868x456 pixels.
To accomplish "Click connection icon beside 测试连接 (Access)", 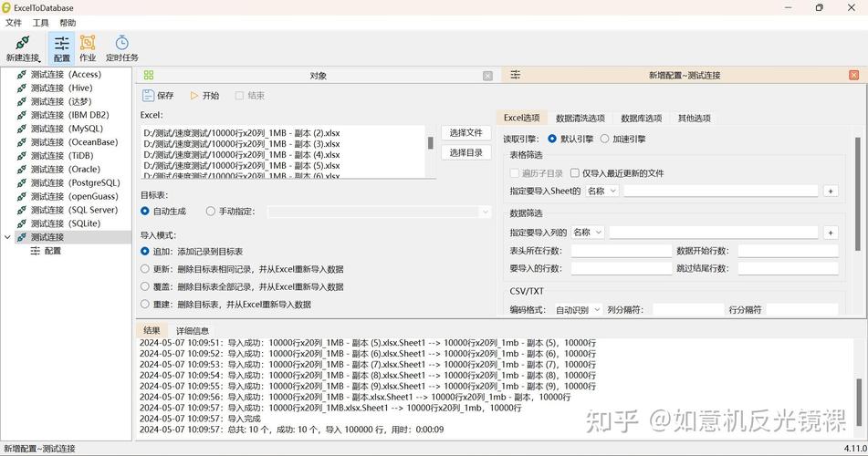I will click(22, 74).
